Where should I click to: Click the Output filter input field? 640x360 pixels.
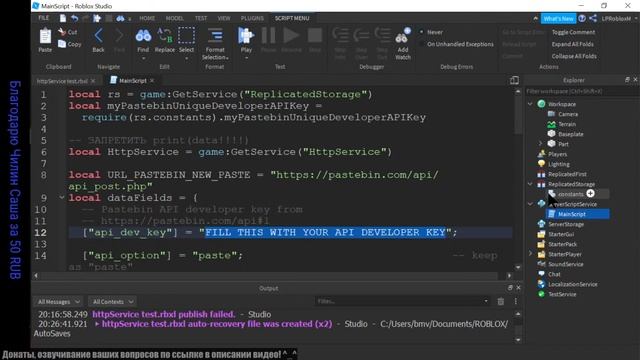point(402,301)
